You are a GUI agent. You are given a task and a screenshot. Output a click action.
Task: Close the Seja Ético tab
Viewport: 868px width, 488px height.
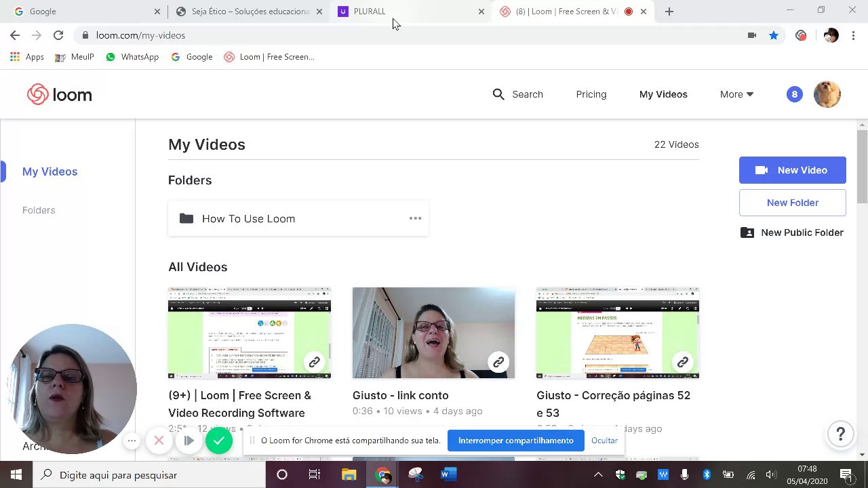click(x=319, y=12)
